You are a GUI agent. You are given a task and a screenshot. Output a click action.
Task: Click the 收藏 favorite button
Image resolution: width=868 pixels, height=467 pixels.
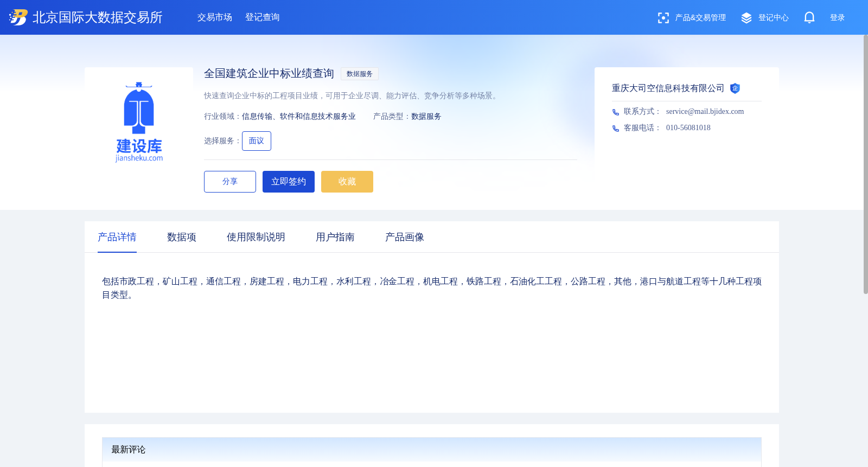(x=347, y=182)
